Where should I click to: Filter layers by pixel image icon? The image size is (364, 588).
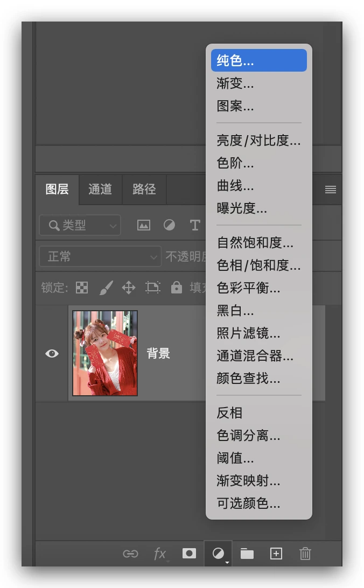[144, 226]
